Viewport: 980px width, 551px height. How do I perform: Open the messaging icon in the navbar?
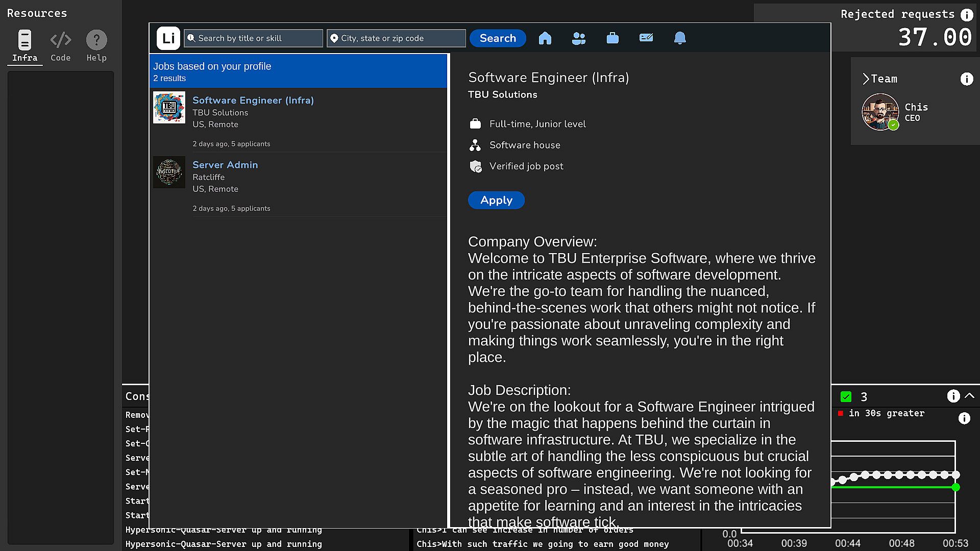click(x=646, y=38)
